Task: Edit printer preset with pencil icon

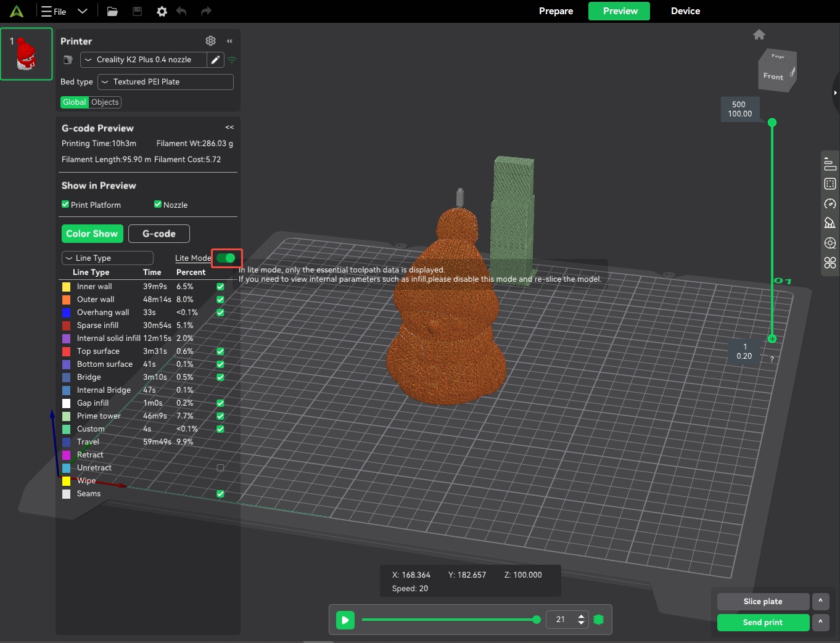Action: pyautogui.click(x=215, y=60)
